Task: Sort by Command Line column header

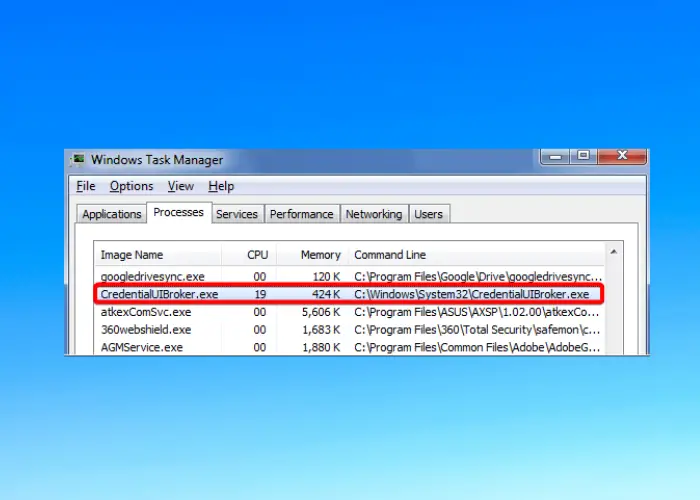Action: click(x=476, y=255)
